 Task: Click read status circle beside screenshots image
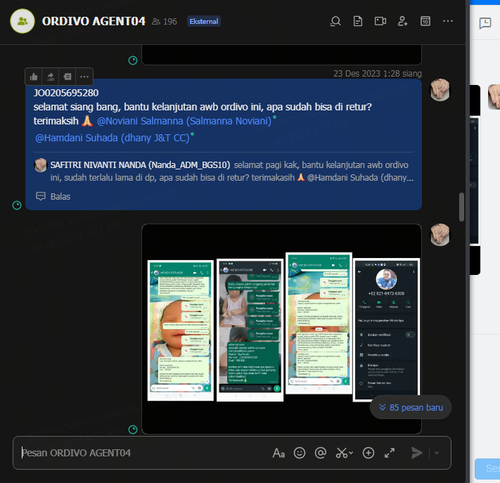(133, 430)
